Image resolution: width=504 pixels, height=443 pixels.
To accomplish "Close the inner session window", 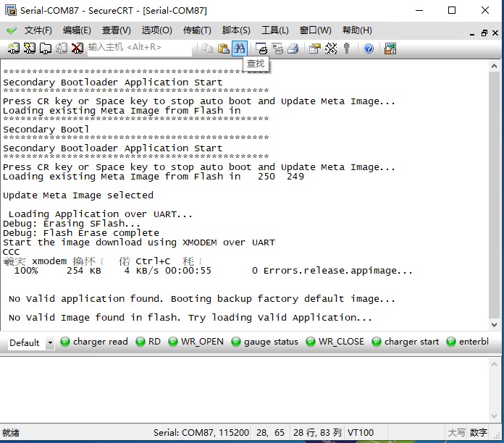I will pyautogui.click(x=495, y=33).
